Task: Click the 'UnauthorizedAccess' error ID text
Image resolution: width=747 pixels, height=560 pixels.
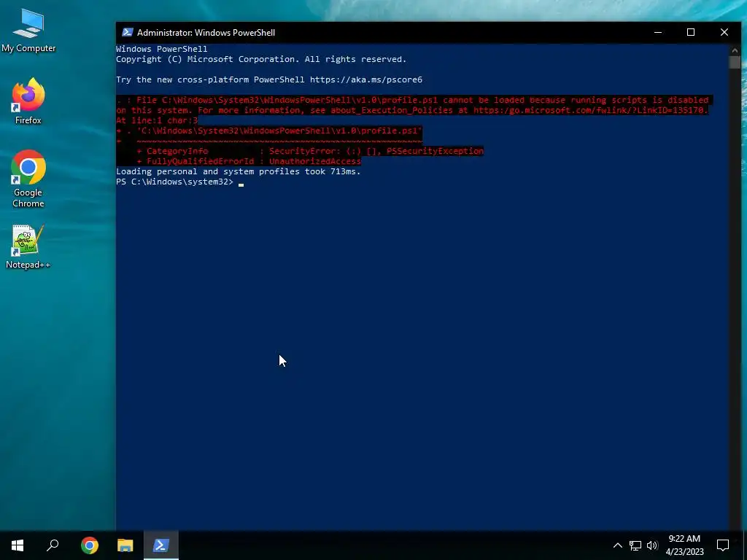Action: pos(315,161)
